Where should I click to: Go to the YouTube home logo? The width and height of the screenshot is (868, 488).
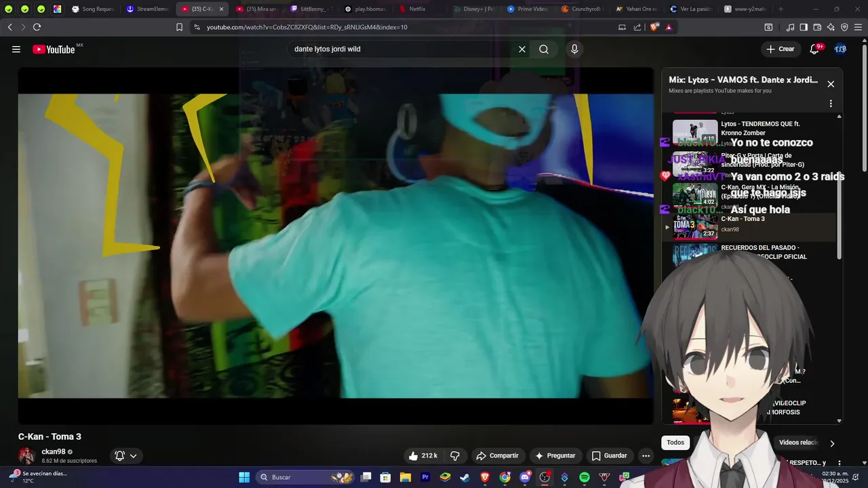[x=54, y=49]
